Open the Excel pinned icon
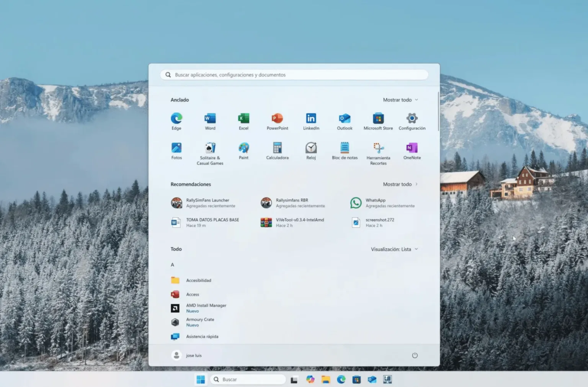The height and width of the screenshot is (387, 588). tap(243, 121)
